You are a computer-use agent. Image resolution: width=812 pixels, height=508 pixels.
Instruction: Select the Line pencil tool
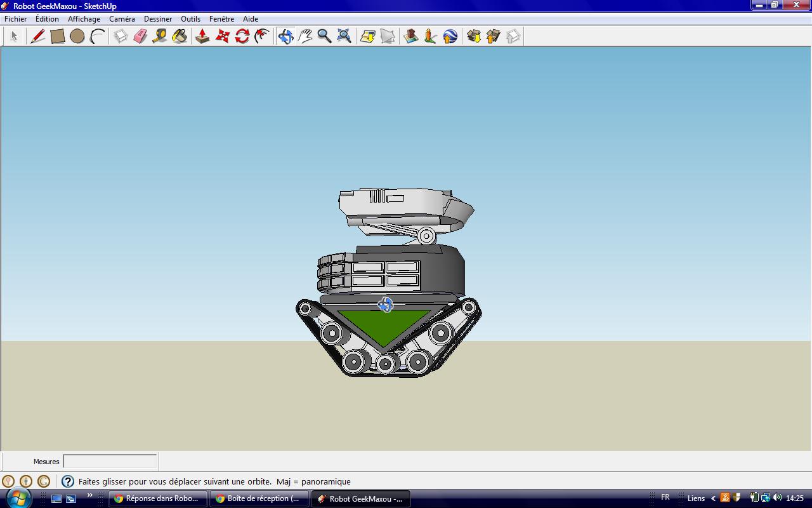coord(38,36)
